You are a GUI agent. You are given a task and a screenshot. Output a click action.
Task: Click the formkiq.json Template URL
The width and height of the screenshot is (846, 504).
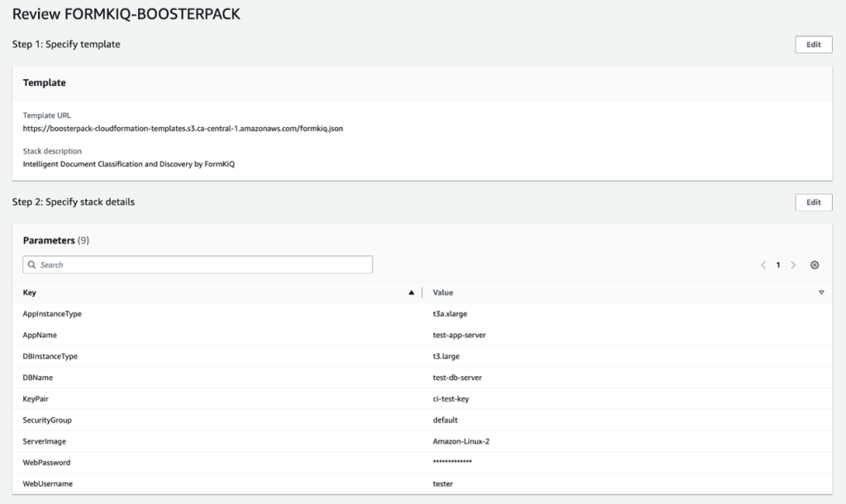[183, 129]
